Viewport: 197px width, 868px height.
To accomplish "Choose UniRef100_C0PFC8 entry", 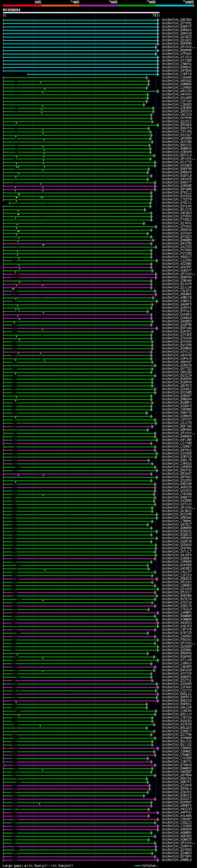I will pos(176,74).
